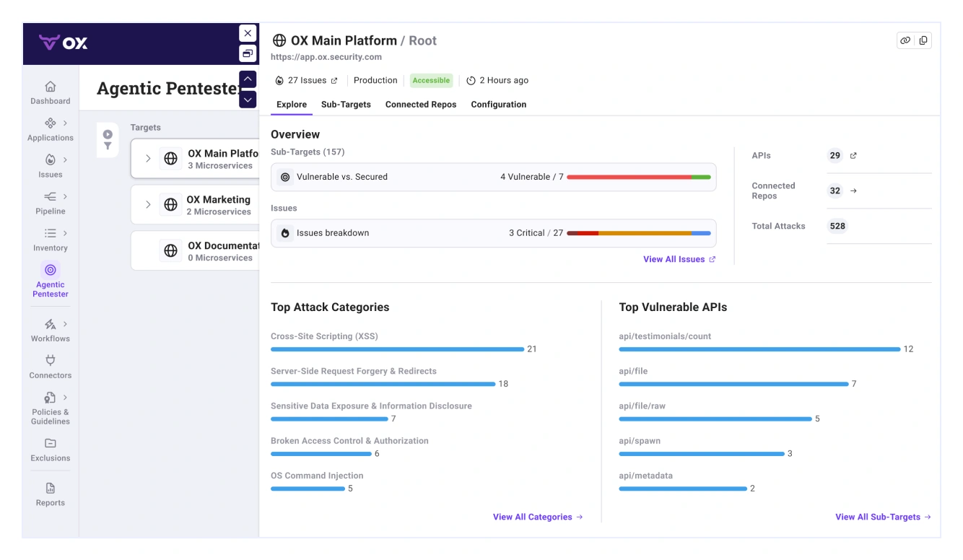The height and width of the screenshot is (560, 963).
Task: Click View All Sub-Targets link
Action: coord(883,517)
